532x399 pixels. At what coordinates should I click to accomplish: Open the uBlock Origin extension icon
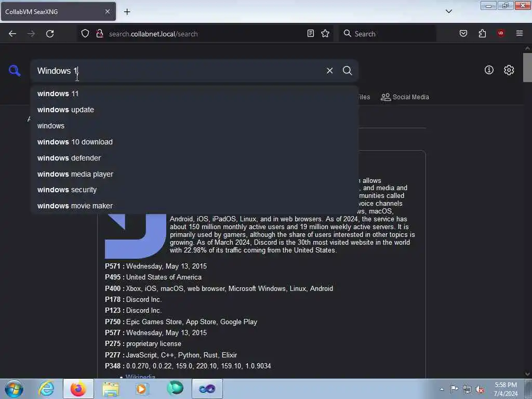coord(500,33)
